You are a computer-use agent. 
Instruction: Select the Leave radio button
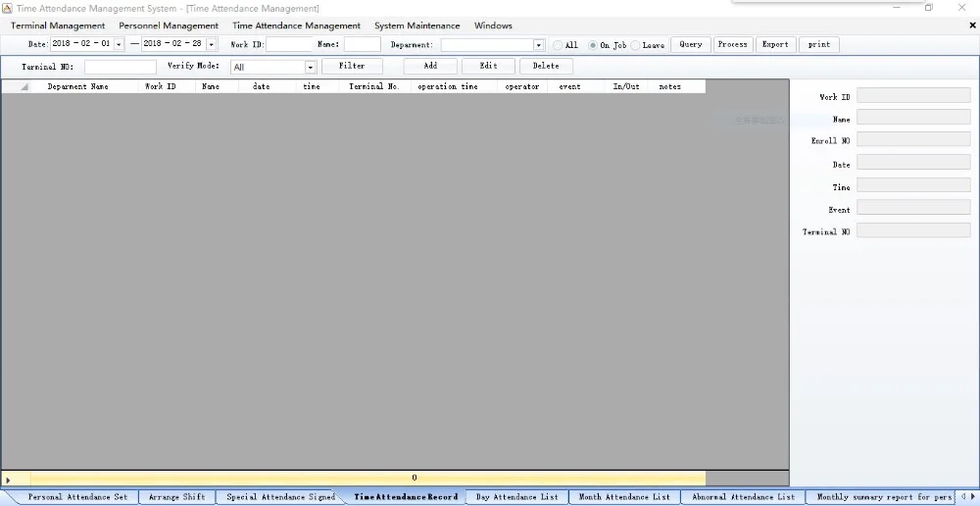coord(635,45)
